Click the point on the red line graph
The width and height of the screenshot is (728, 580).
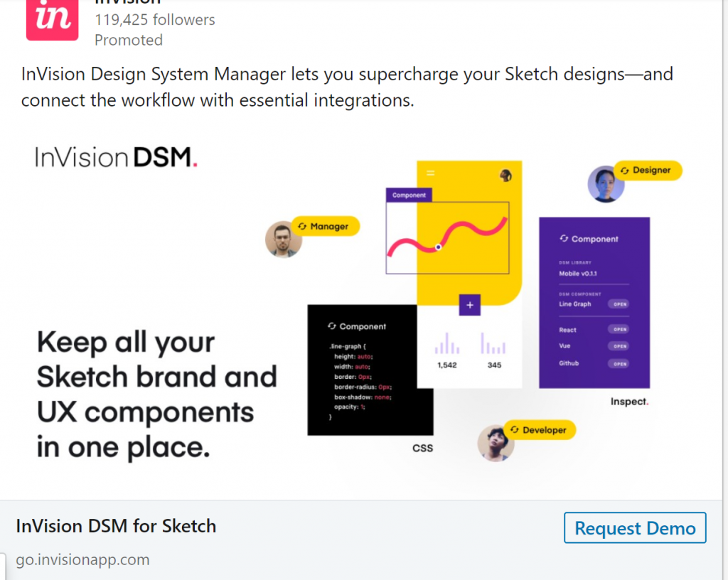[438, 247]
